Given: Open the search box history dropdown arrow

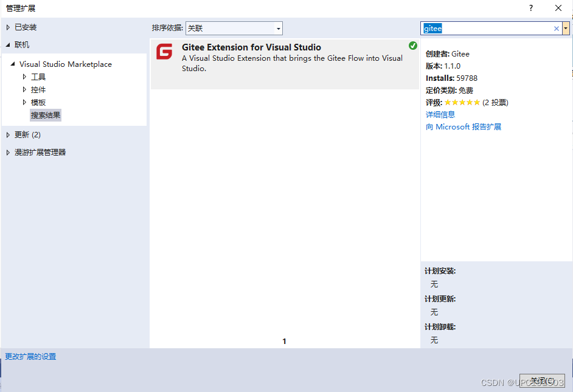Looking at the screenshot, I should point(566,29).
